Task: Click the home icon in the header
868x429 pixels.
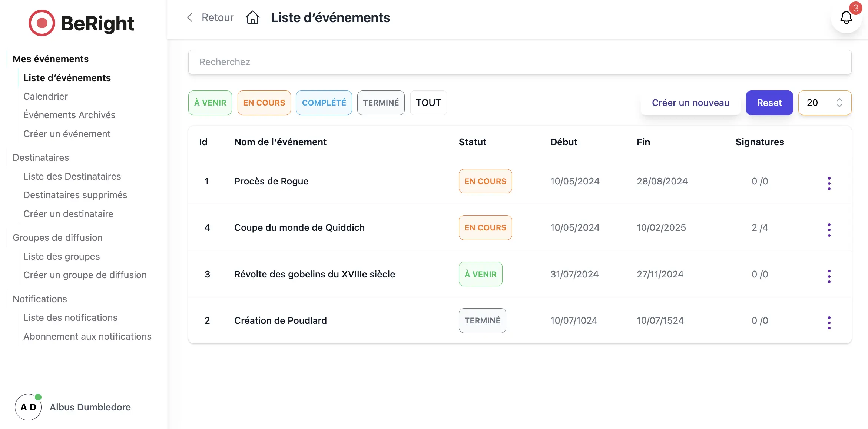Action: pyautogui.click(x=253, y=17)
